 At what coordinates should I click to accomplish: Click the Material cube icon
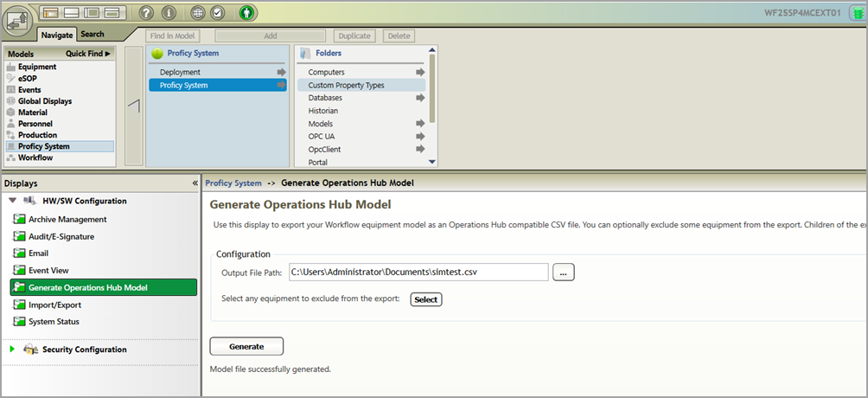(x=11, y=112)
